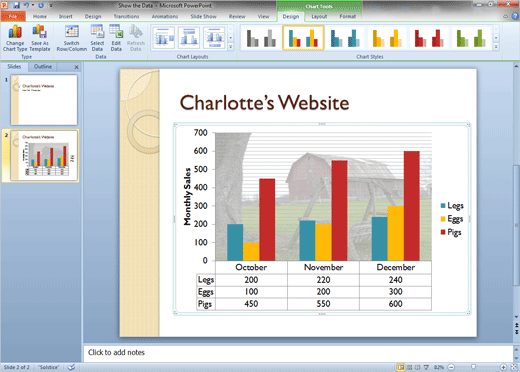This screenshot has height=372, width=520.
Task: Switch to the Outline pane tab
Action: [43, 67]
